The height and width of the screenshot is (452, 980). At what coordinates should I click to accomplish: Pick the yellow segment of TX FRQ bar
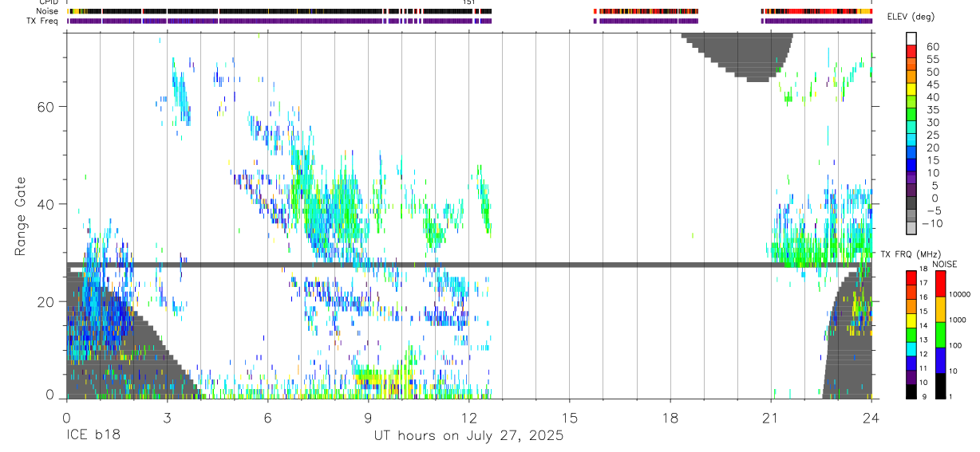(911, 320)
